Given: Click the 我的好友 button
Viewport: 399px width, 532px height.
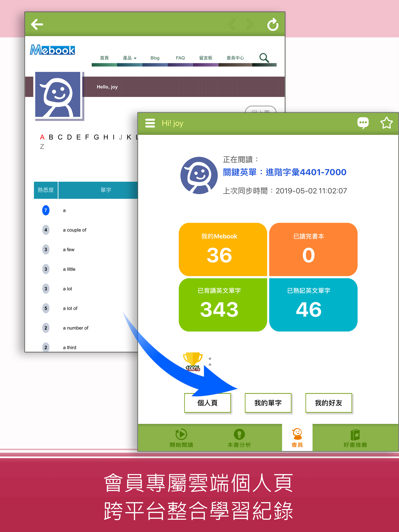Looking at the screenshot, I should pos(329,403).
